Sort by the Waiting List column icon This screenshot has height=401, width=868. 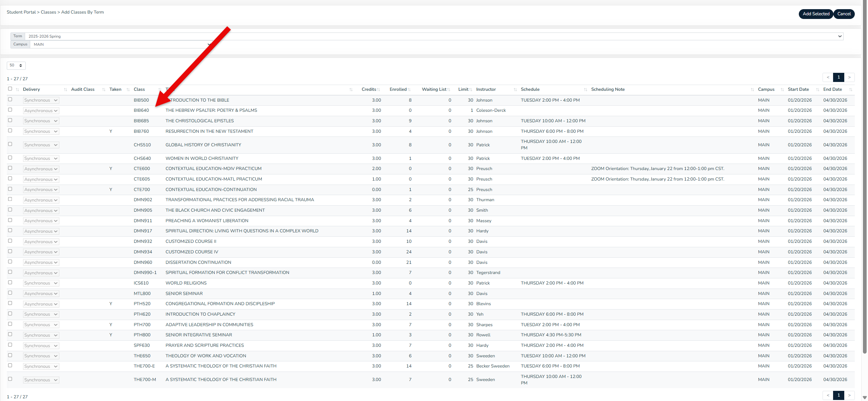(449, 90)
